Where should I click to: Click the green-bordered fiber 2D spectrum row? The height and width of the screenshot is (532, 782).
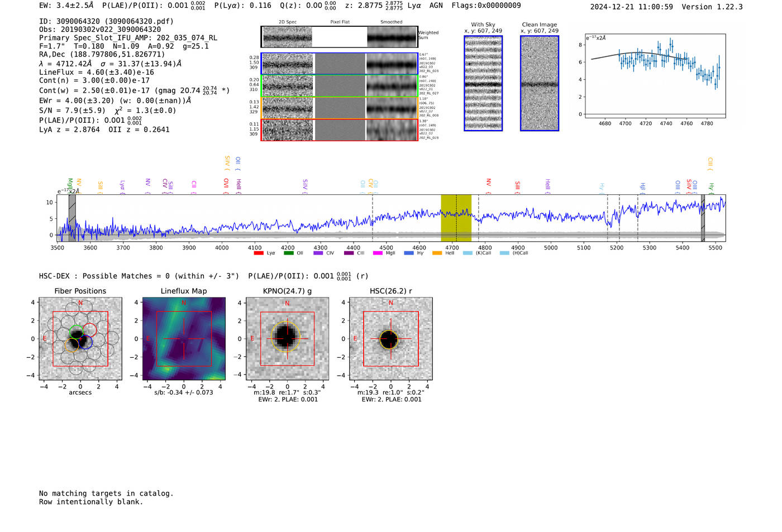coord(339,86)
